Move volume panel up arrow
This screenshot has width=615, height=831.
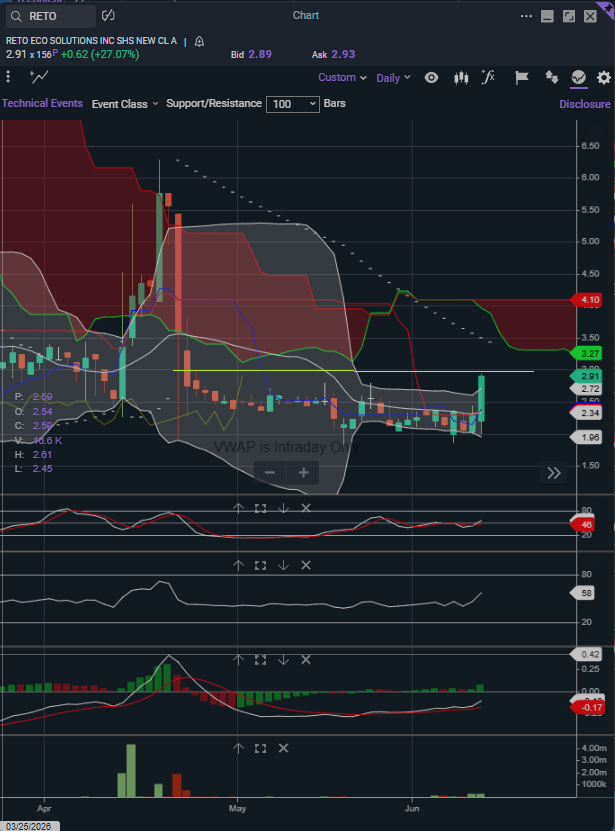point(238,748)
